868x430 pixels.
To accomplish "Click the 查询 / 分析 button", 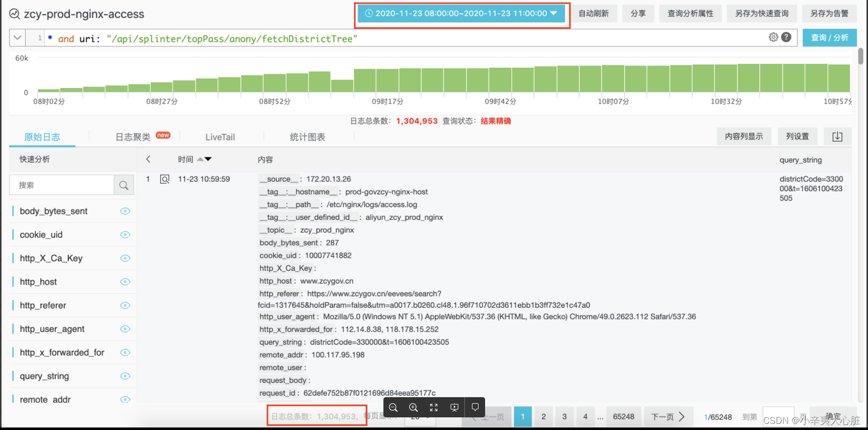I will [x=830, y=37].
